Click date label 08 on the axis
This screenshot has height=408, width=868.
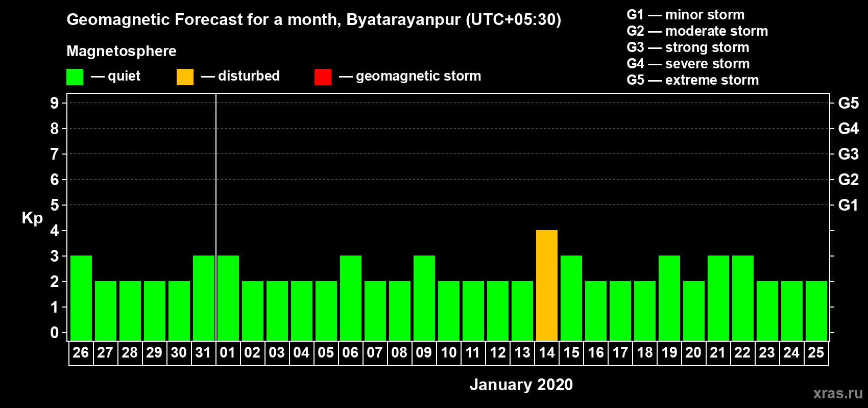[399, 352]
